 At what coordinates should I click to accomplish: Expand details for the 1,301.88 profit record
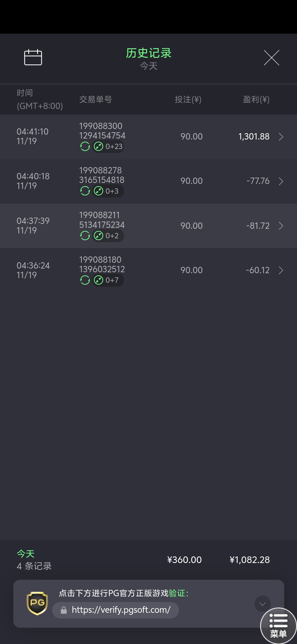pyautogui.click(x=281, y=137)
